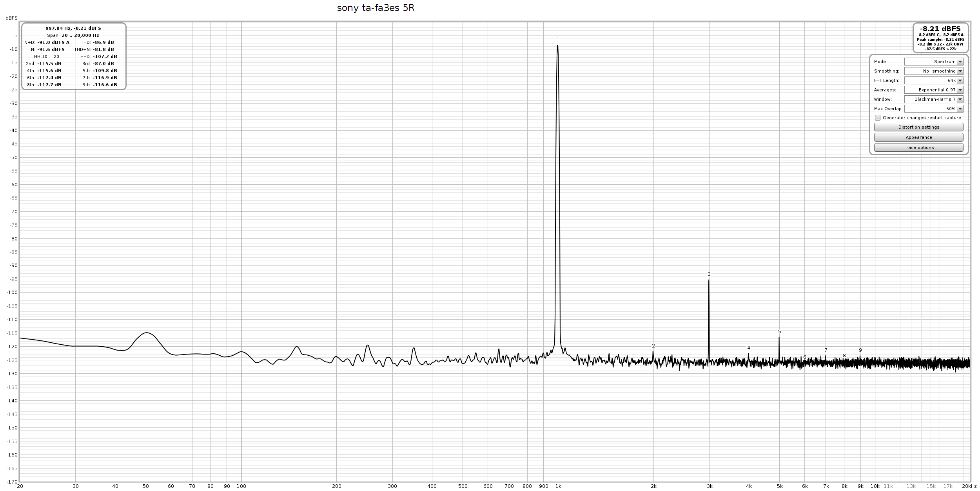Click the 3rd harmonic value -87.0 dB
980x491 pixels.
pyautogui.click(x=103, y=64)
